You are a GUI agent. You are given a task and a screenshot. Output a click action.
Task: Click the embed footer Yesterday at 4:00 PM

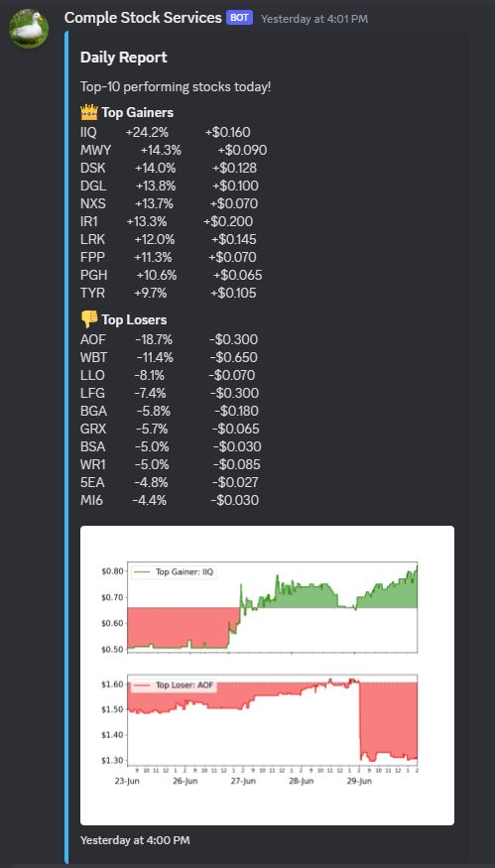[x=135, y=840]
